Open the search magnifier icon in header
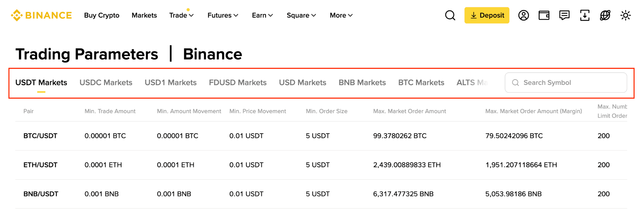Viewport: 644px width, 210px height. click(x=450, y=15)
